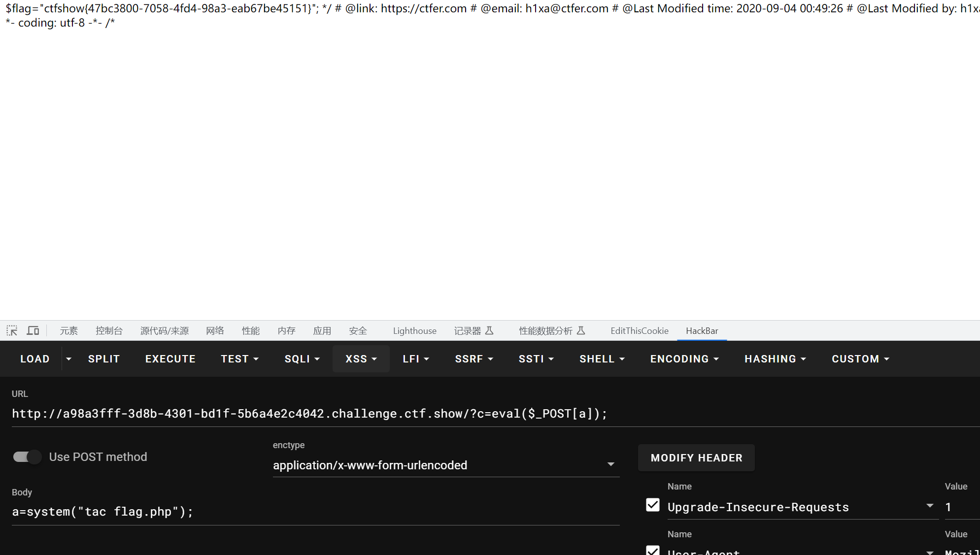This screenshot has width=980, height=555.
Task: Expand the Upgrade-Insecure-Requests name dropdown arrow
Action: [x=930, y=506]
